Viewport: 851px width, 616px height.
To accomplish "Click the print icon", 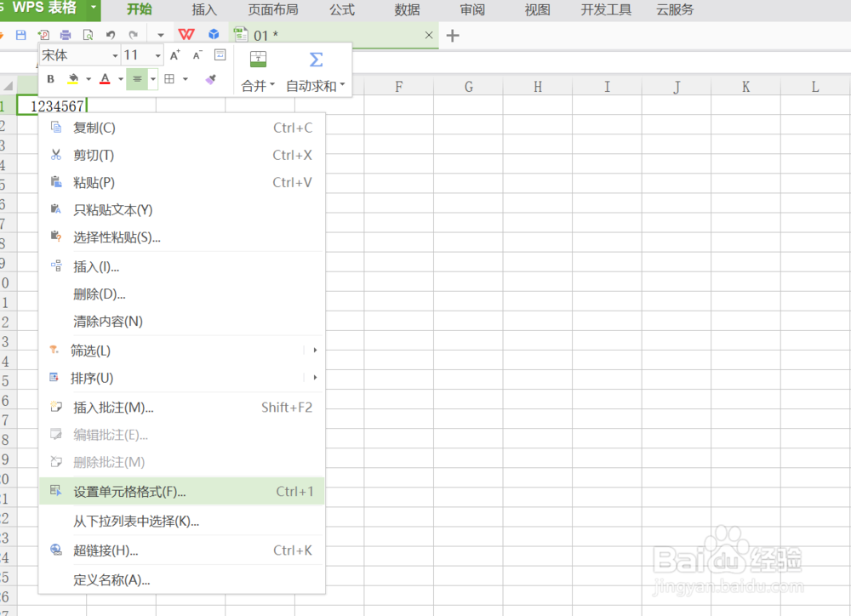I will [x=66, y=35].
